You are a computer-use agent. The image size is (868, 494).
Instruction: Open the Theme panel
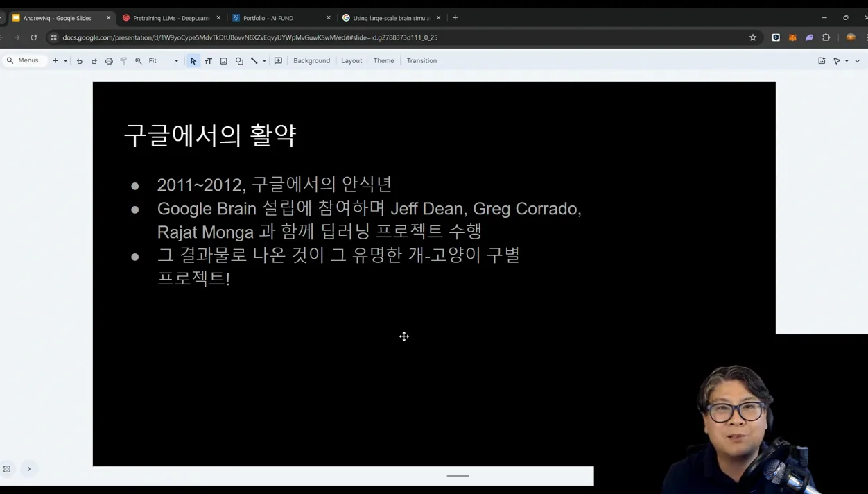383,61
